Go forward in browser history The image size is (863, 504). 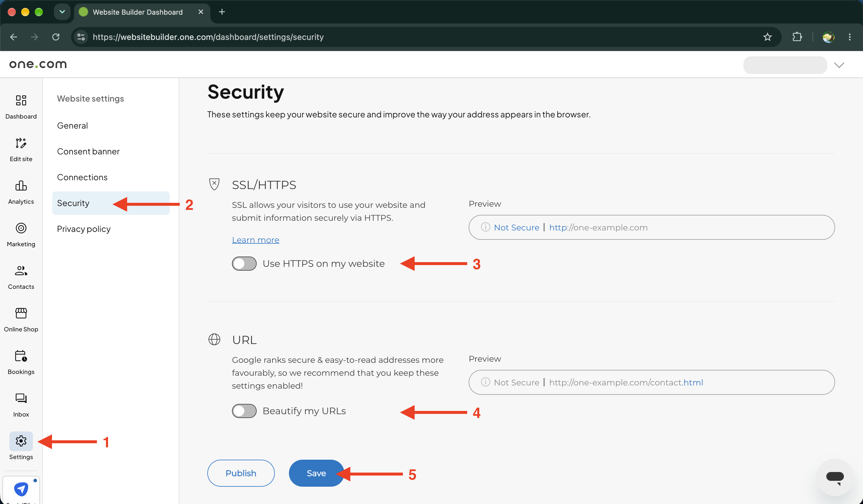pyautogui.click(x=34, y=37)
